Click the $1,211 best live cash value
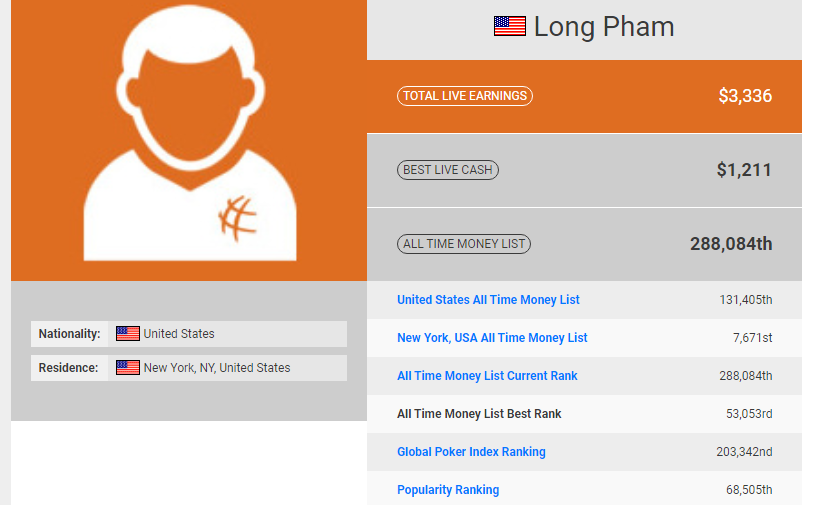 coord(744,170)
